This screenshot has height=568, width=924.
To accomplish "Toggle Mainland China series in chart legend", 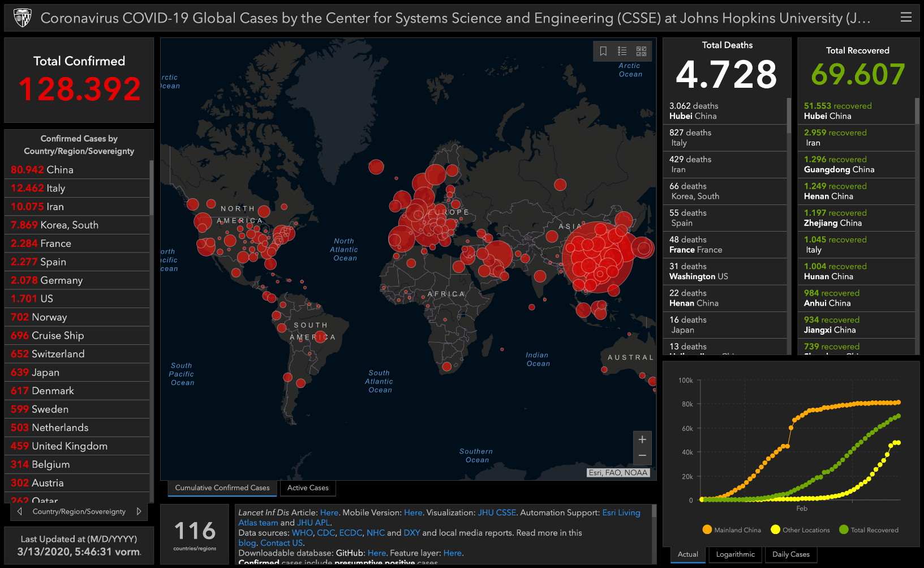I will 707,530.
